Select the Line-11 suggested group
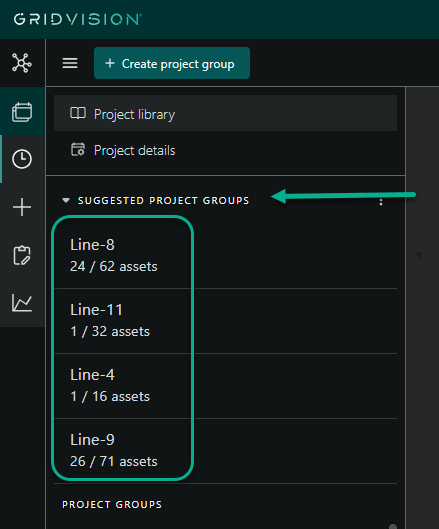Viewport: 439px width, 529px height. tap(225, 321)
